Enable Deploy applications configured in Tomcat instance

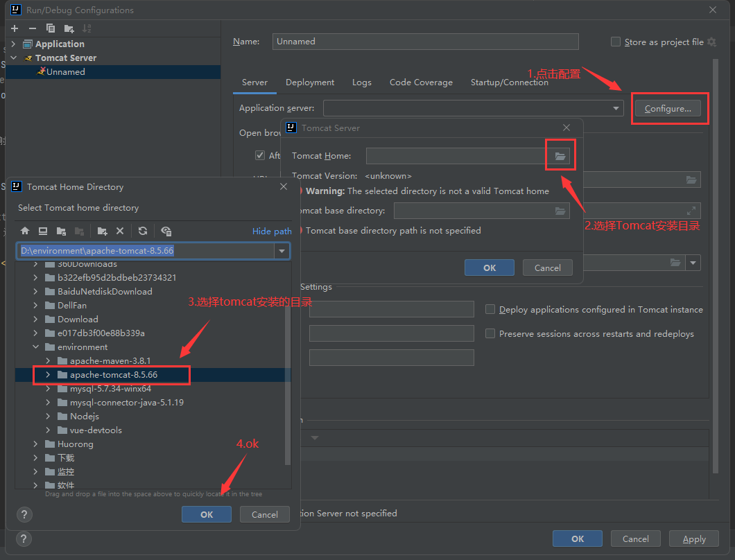click(x=490, y=309)
